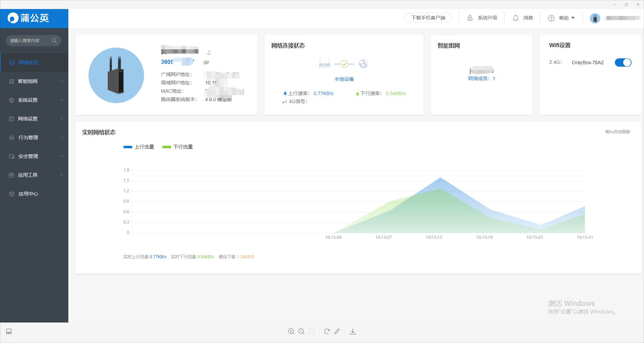Viewport: 644px width, 343px height.
Task: Click the green 下行流量 legend swatch
Action: (167, 147)
